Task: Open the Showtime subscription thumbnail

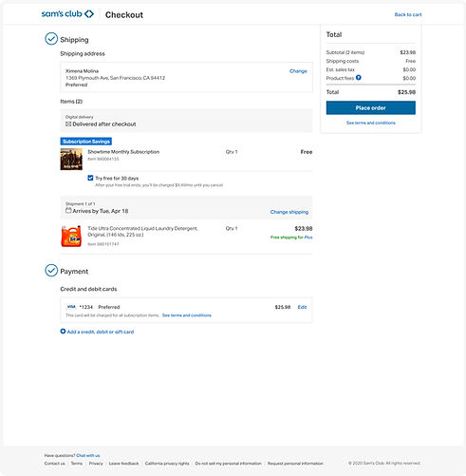Action: 71,160
